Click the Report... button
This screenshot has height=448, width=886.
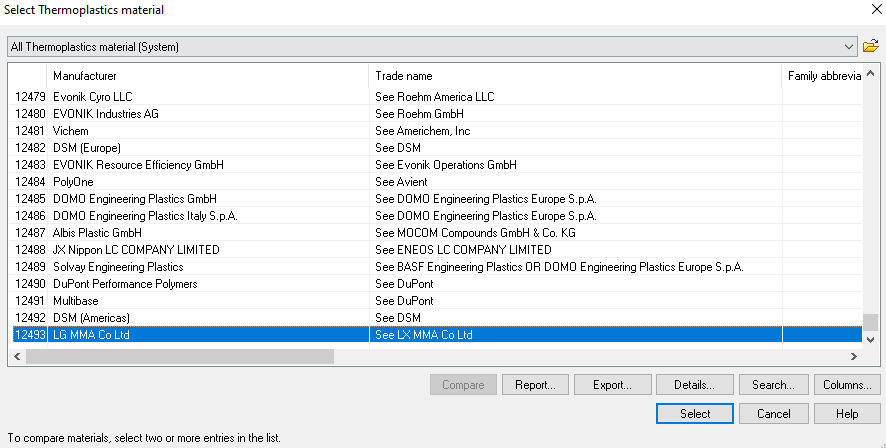[535, 385]
